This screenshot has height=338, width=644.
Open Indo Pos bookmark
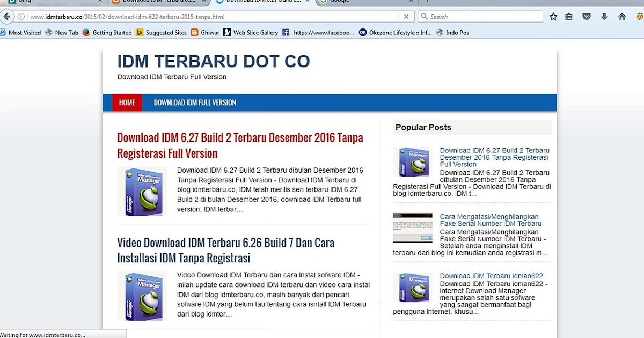tap(453, 33)
